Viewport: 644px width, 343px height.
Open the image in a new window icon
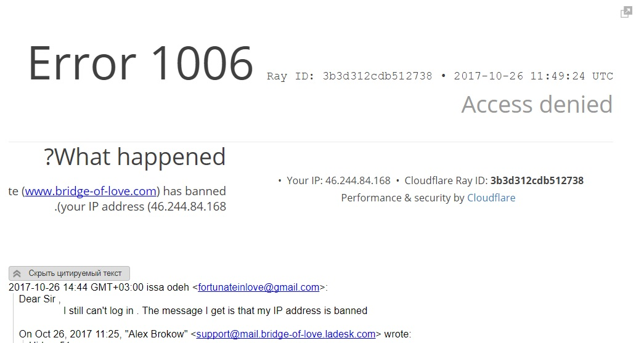[x=626, y=12]
